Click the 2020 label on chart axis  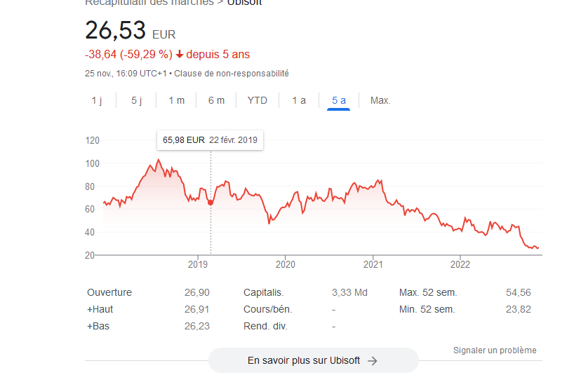286,264
